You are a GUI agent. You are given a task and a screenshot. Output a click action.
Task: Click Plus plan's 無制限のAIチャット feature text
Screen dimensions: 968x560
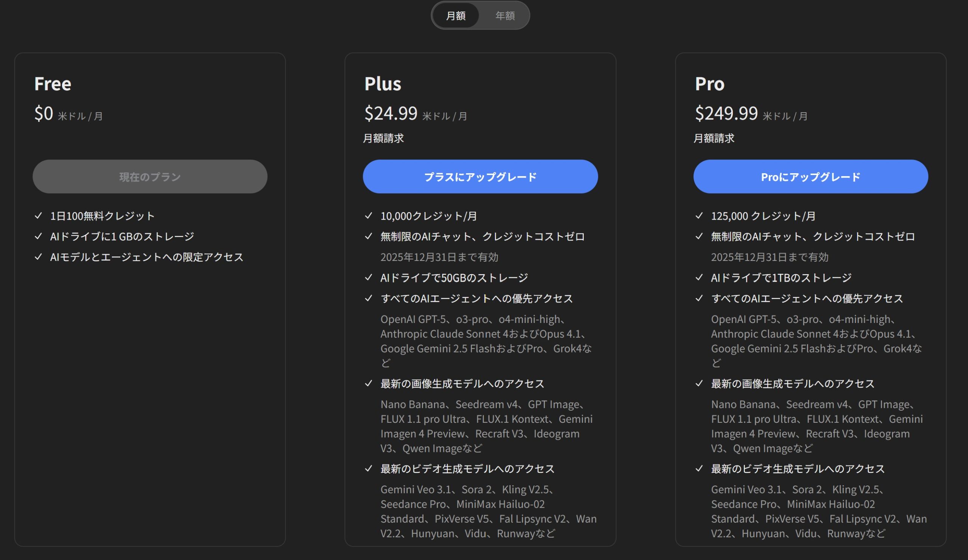tap(482, 237)
